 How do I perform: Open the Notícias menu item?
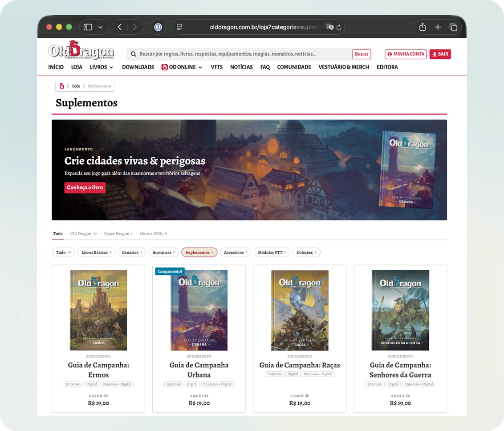241,67
